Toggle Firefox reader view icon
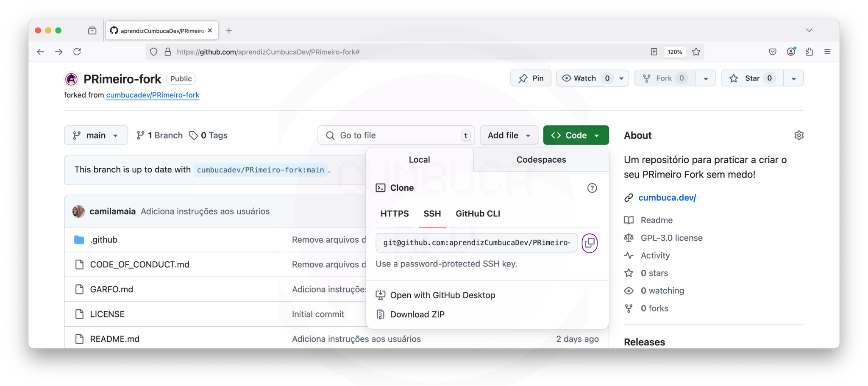This screenshot has height=386, width=868. 654,52
